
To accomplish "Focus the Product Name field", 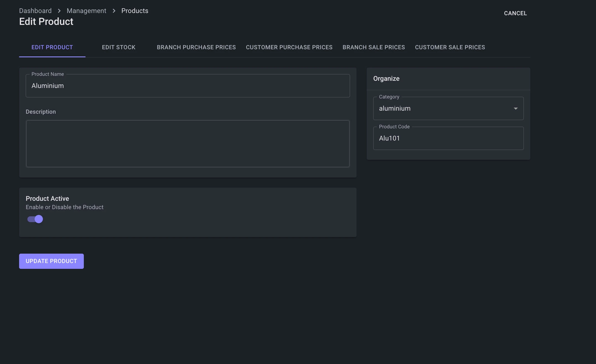I will [x=188, y=86].
